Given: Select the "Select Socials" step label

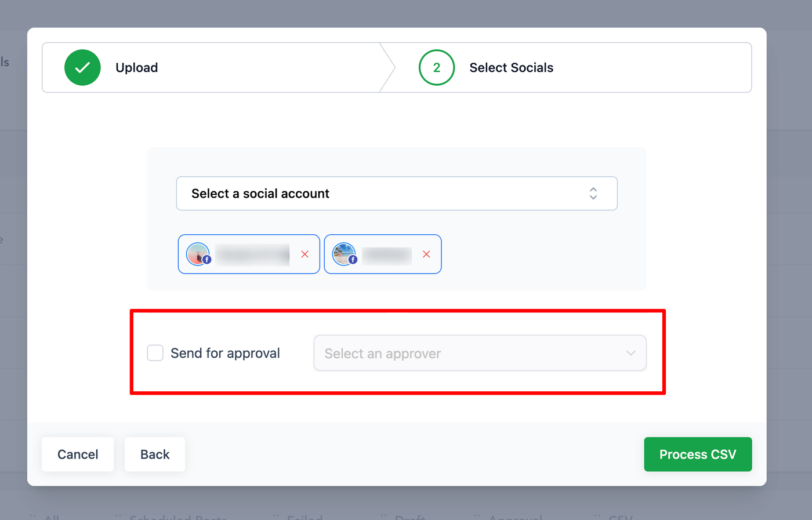Looking at the screenshot, I should [x=511, y=68].
